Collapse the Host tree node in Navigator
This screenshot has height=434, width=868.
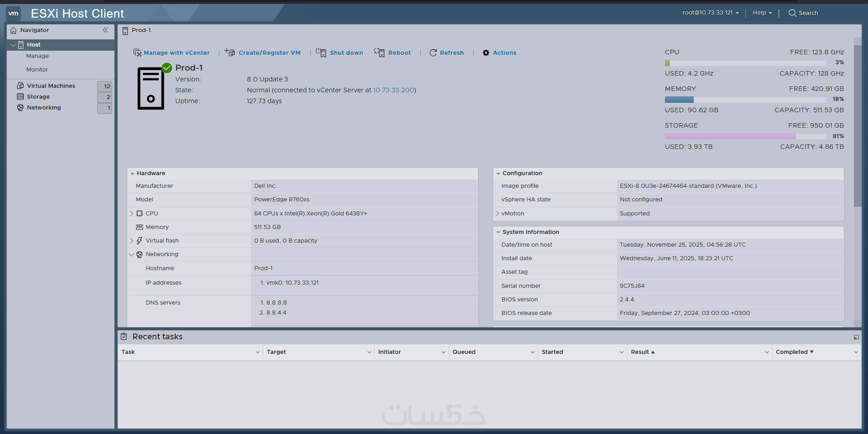(13, 45)
